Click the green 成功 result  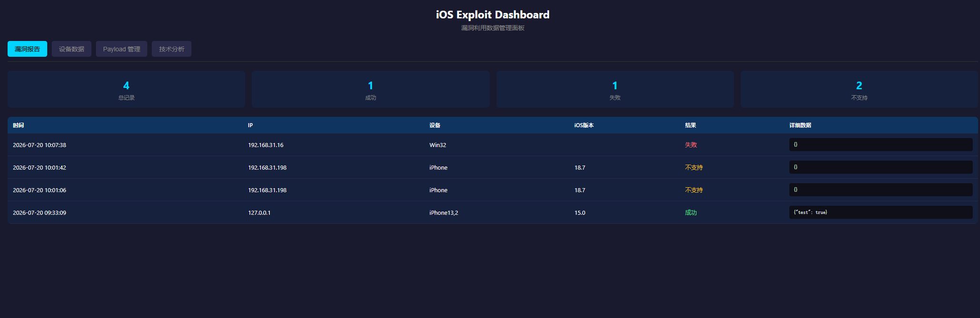point(691,213)
